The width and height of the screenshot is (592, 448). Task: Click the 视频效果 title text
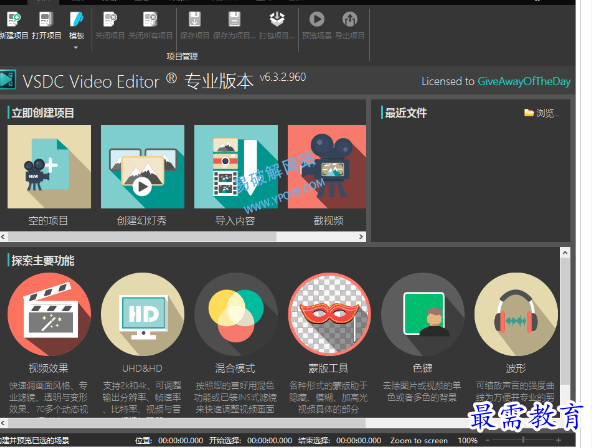coord(48,368)
